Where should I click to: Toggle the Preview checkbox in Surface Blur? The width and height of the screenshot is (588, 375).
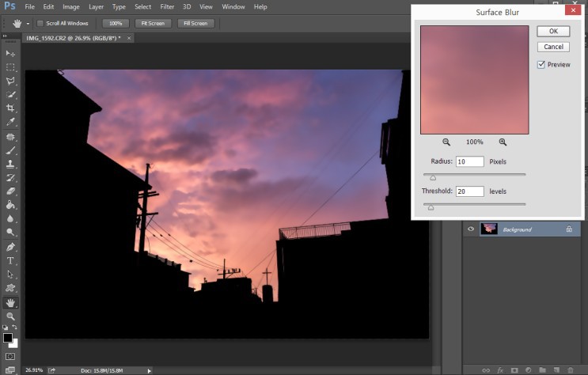[x=541, y=65]
